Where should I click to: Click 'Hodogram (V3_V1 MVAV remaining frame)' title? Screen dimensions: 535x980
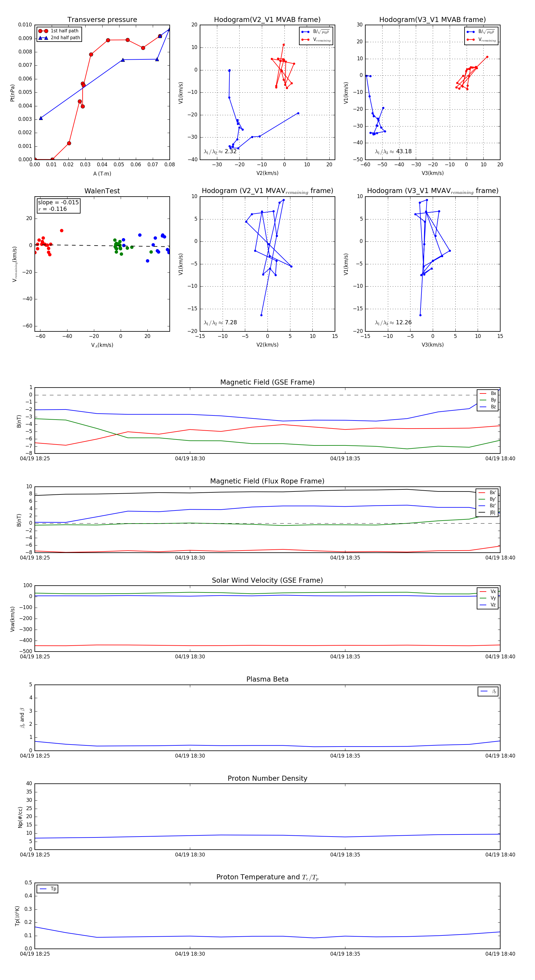432,191
